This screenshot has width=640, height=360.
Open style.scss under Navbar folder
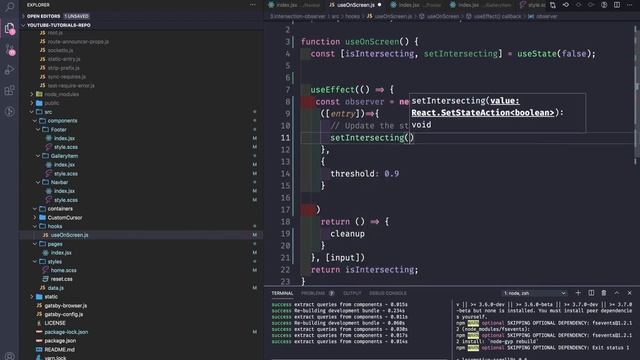[x=66, y=200]
